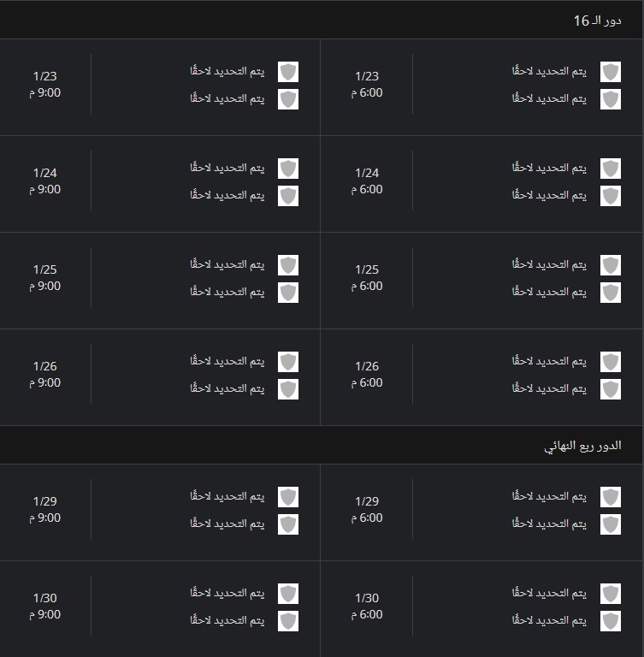The width and height of the screenshot is (644, 657).
Task: Select lower team shield in 1/25 6:00 match
Action: pyautogui.click(x=610, y=293)
